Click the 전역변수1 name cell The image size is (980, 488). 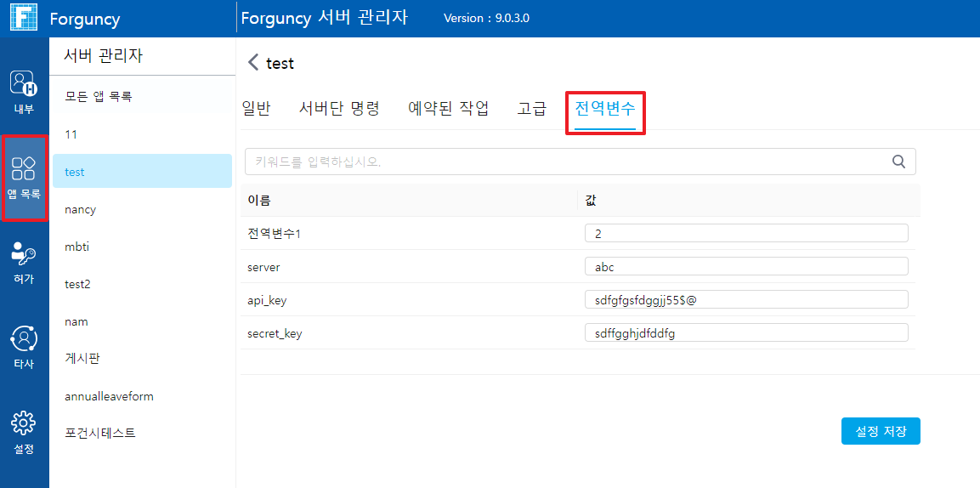click(275, 233)
